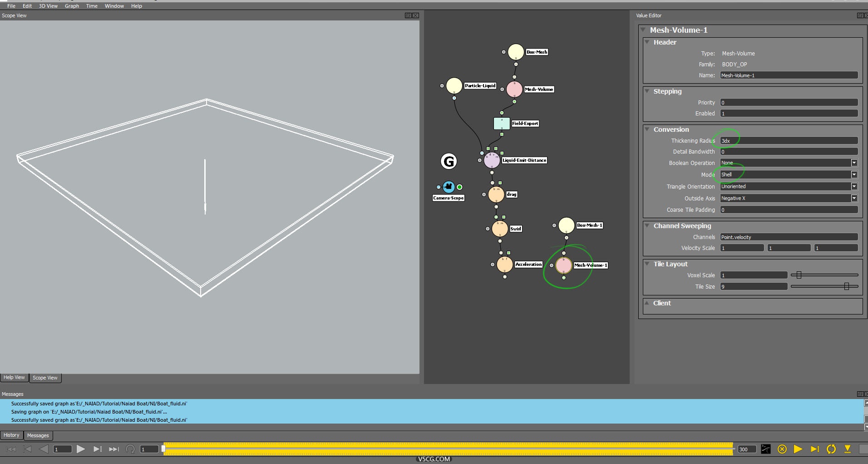Open the Triangle Orientation dropdown
This screenshot has width=868, height=464.
[789, 186]
